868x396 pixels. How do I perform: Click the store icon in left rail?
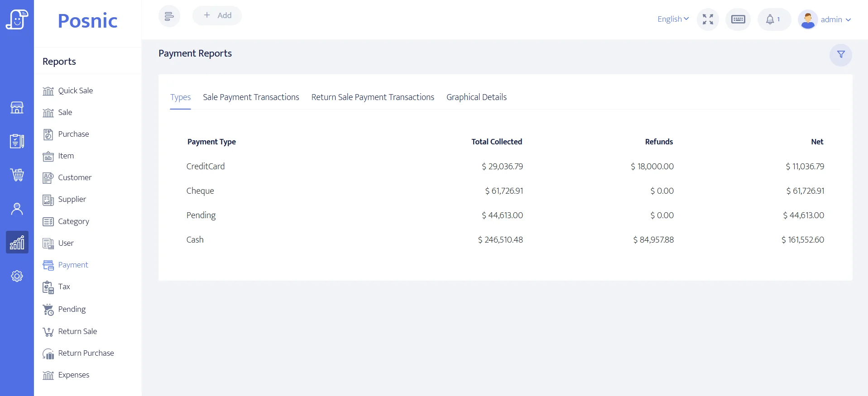click(17, 108)
